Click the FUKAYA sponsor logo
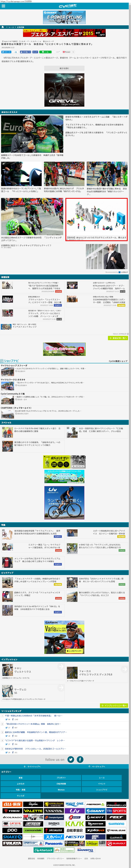This screenshot has height=868, width=131. (12, 843)
